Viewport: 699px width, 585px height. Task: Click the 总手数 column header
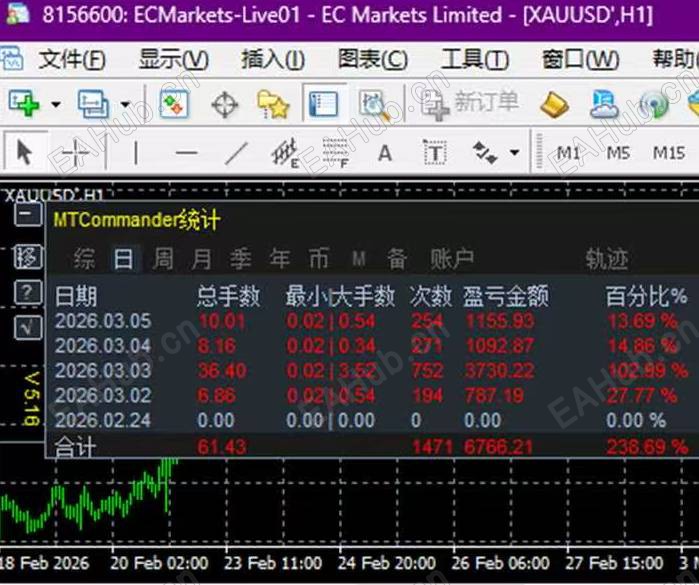click(x=229, y=296)
